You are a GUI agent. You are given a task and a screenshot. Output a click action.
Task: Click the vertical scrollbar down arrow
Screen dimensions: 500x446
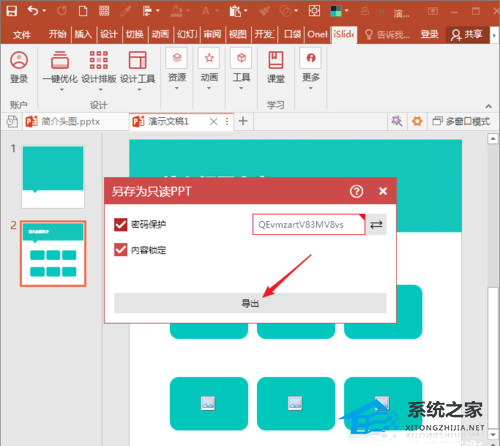(493, 434)
